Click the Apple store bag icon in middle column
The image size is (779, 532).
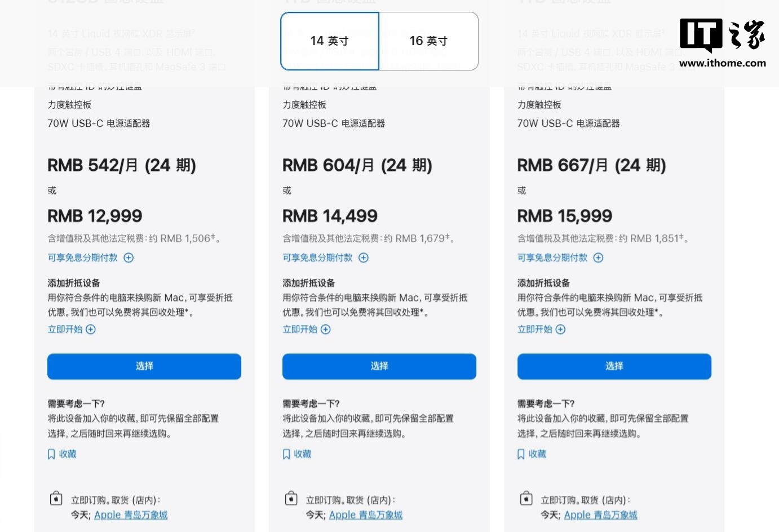pos(291,499)
